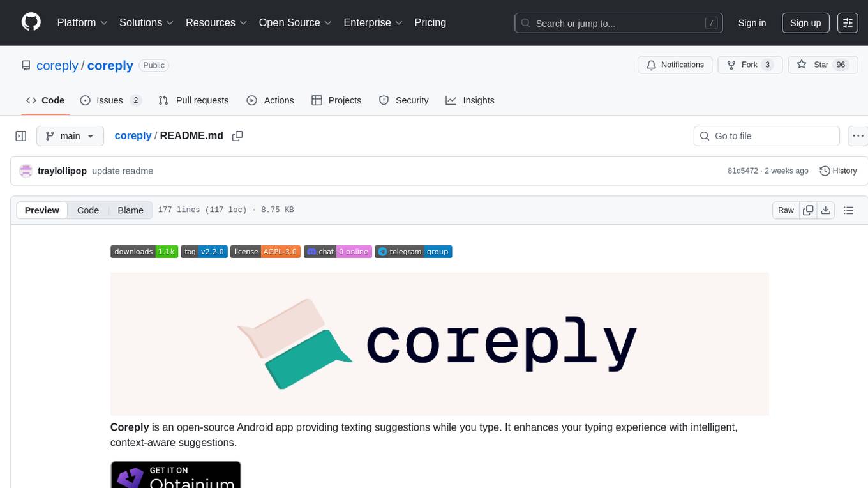Click the Get it on Obtainium badge

point(176,475)
